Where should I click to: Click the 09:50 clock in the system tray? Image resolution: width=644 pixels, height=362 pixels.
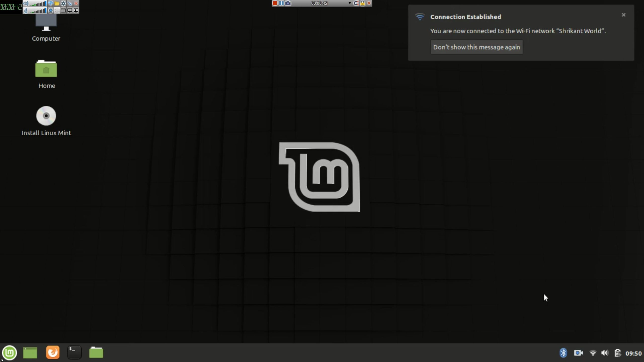633,353
